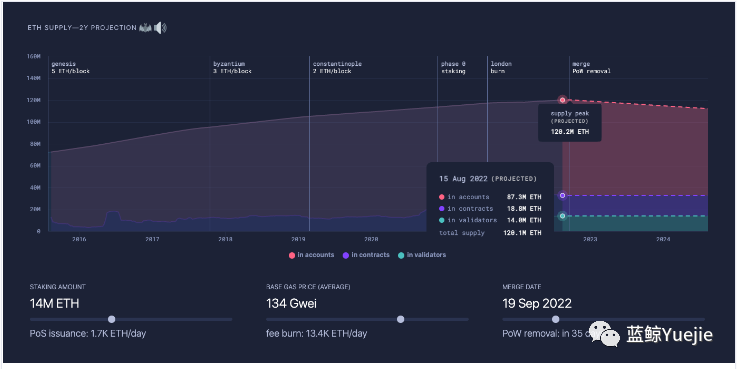Click the bat icon next to chart title

(145, 28)
